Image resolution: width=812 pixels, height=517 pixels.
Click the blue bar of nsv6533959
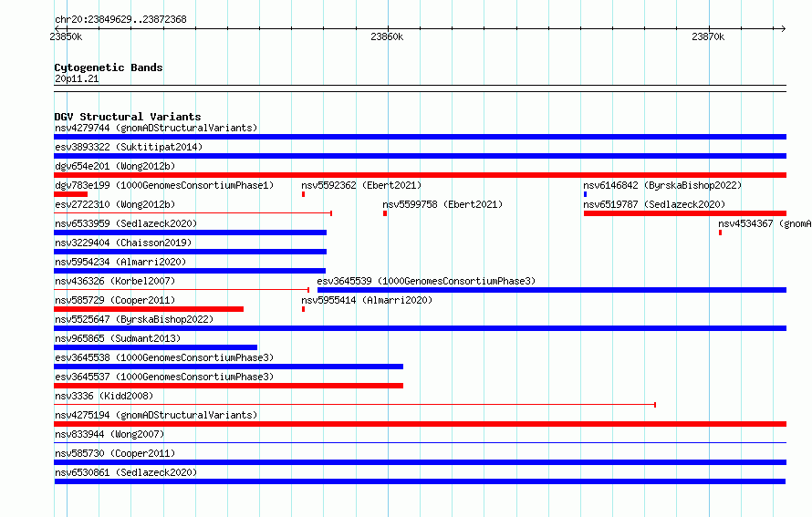pyautogui.click(x=190, y=233)
